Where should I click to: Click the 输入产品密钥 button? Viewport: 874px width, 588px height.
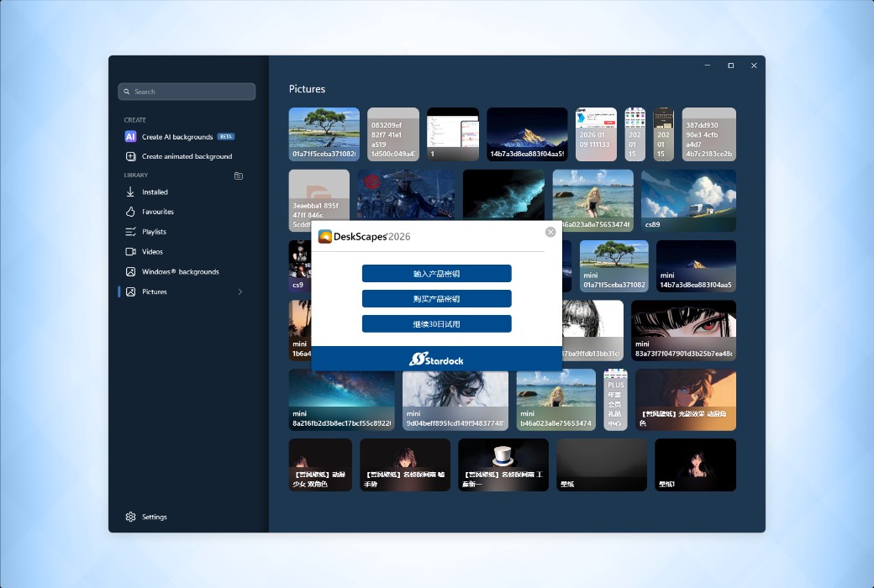(436, 274)
